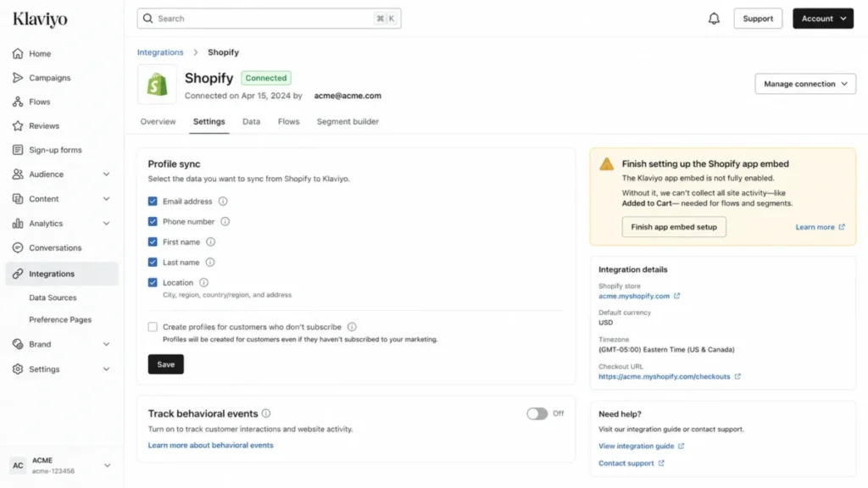
Task: Open View integration guide link
Action: (641, 446)
